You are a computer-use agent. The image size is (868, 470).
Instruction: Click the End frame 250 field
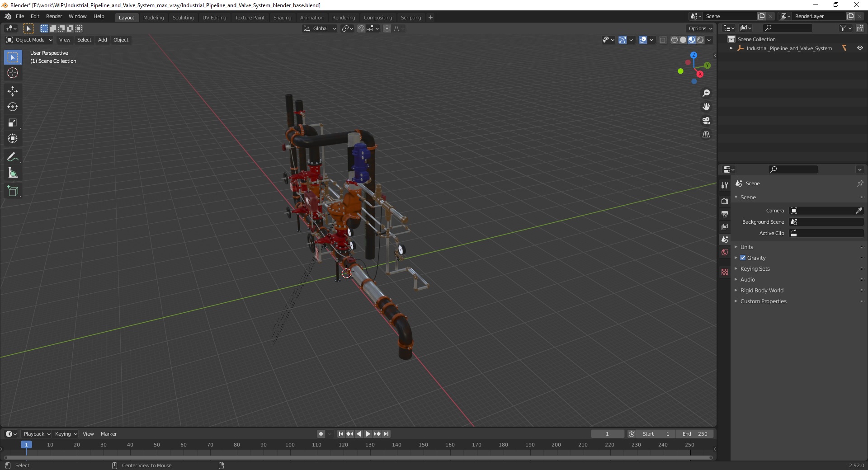695,434
